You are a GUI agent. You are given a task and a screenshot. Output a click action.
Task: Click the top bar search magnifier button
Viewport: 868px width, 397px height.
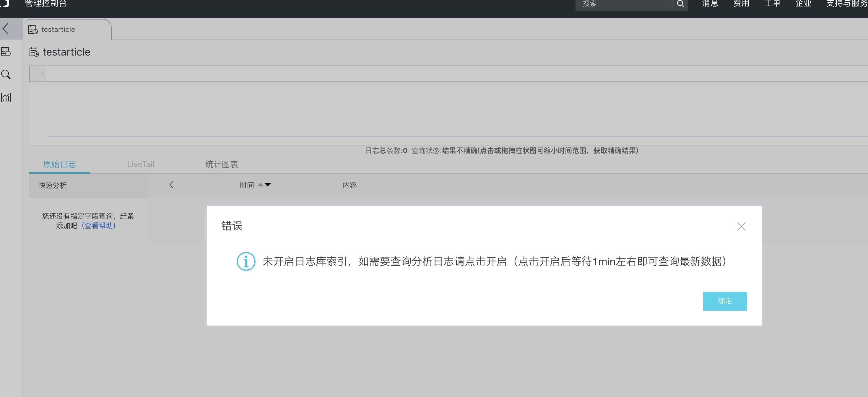coord(680,4)
